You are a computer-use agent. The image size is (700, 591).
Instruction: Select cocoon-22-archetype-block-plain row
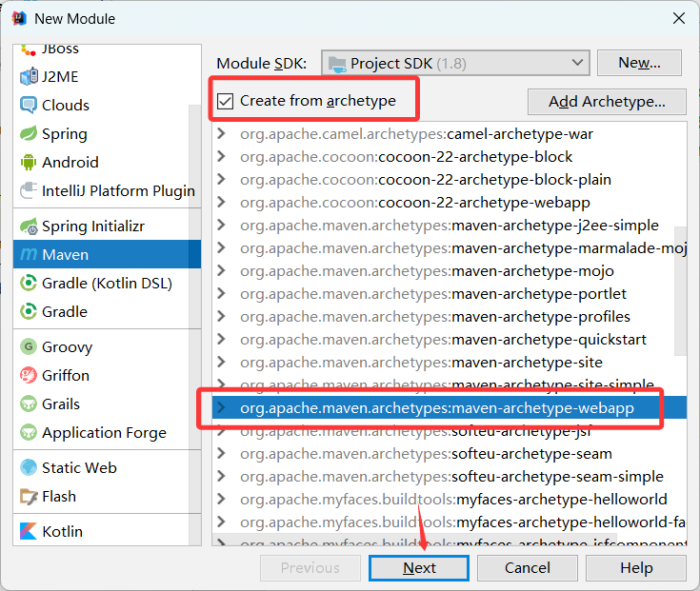click(x=450, y=179)
